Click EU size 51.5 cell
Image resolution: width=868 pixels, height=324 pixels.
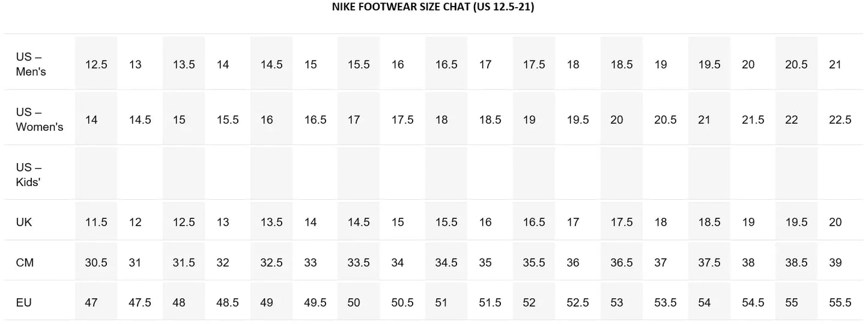(x=490, y=302)
